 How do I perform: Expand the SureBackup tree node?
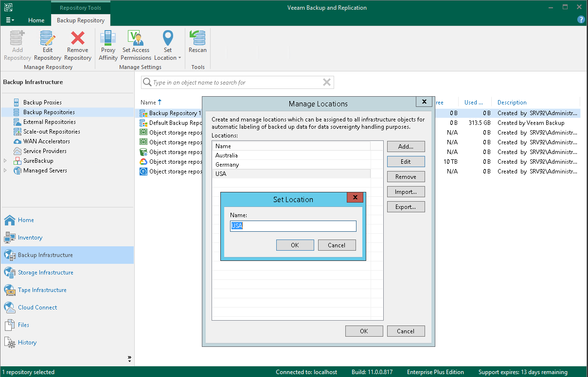coord(5,161)
